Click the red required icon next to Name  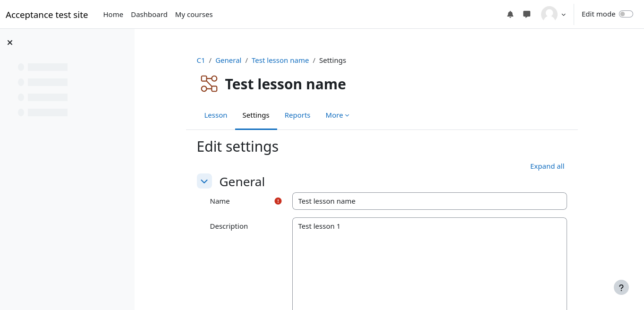(x=278, y=201)
